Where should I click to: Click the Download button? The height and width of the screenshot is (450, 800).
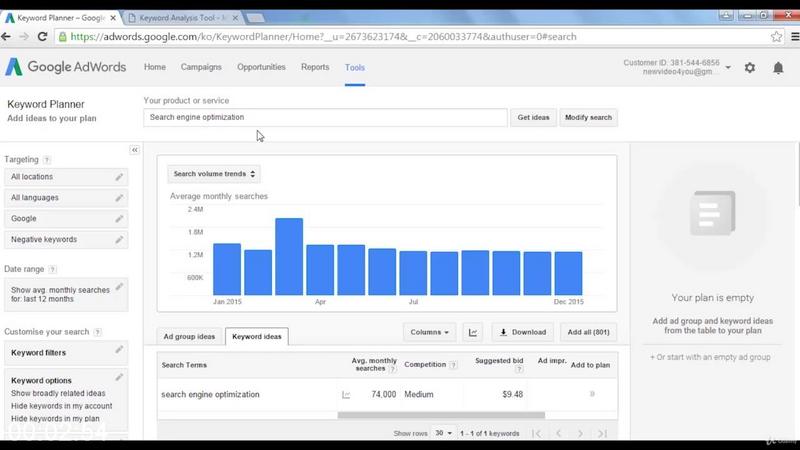click(522, 333)
